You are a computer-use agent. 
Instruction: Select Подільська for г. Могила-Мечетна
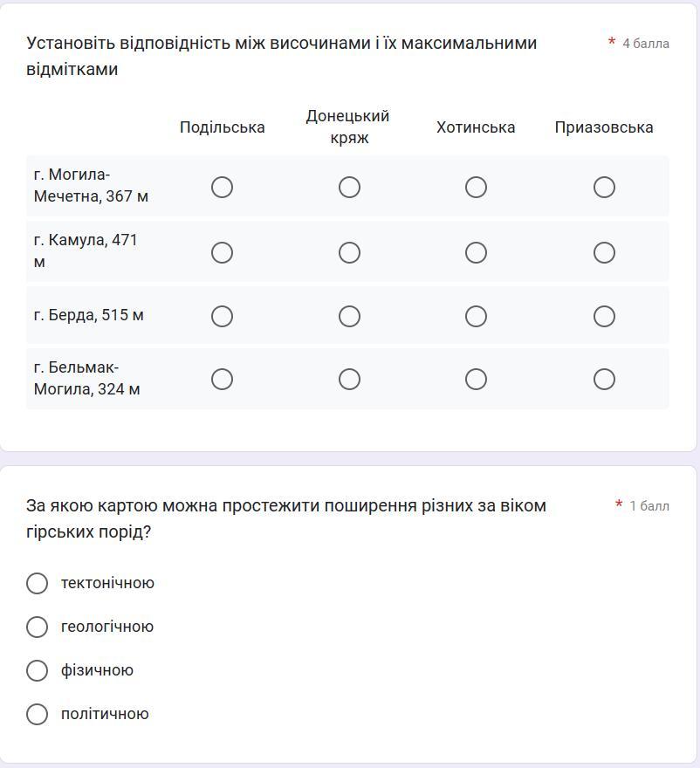click(x=222, y=187)
